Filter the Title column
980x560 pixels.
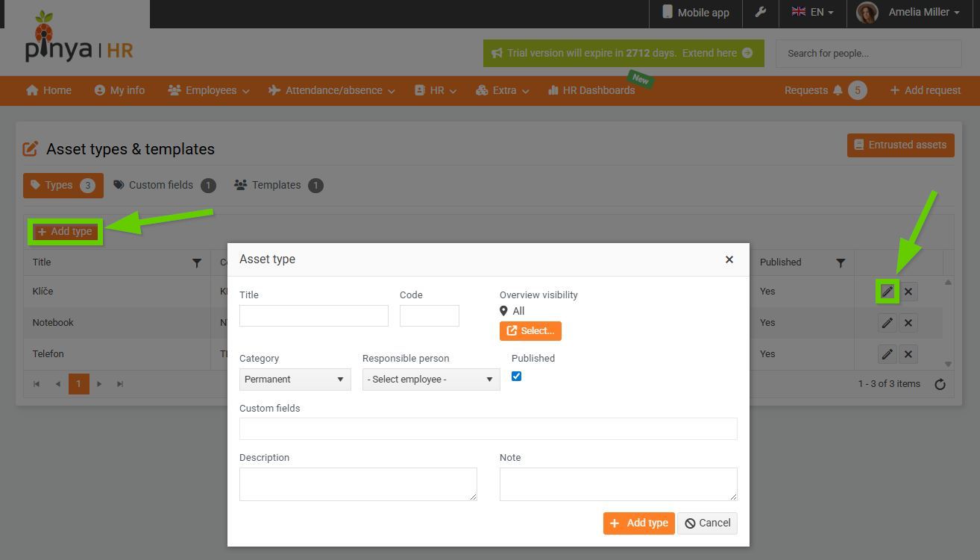197,262
